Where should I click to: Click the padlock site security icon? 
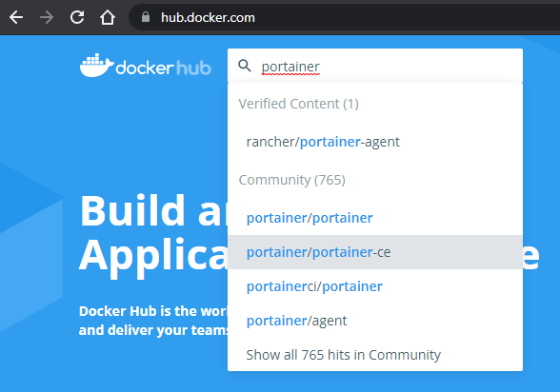tap(146, 17)
